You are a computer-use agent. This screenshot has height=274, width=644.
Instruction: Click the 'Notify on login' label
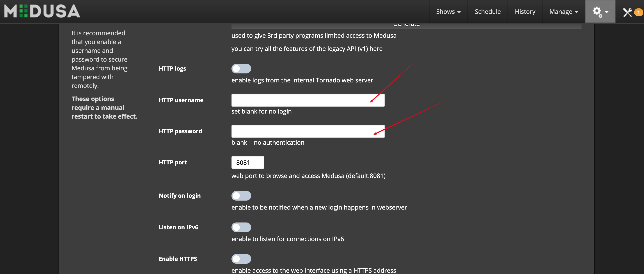click(x=180, y=196)
